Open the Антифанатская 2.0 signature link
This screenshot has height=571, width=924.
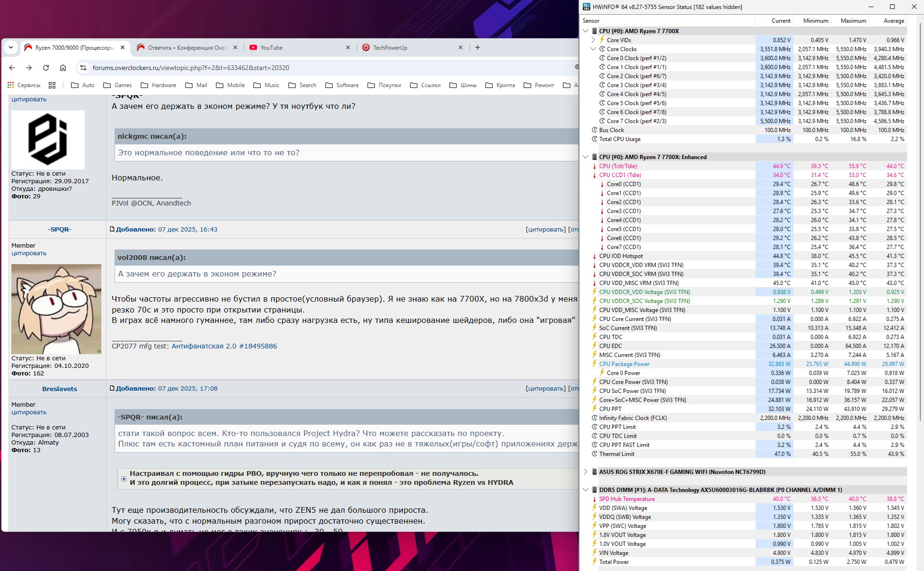(224, 346)
